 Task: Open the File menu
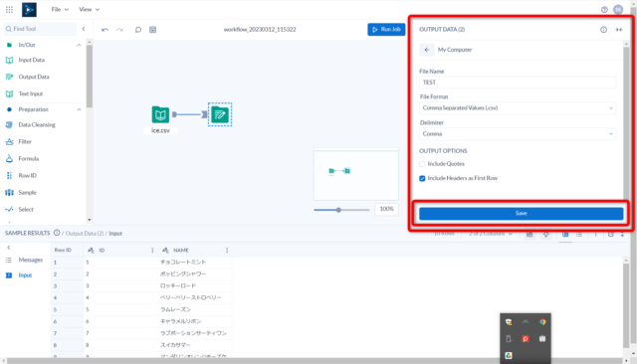click(60, 9)
